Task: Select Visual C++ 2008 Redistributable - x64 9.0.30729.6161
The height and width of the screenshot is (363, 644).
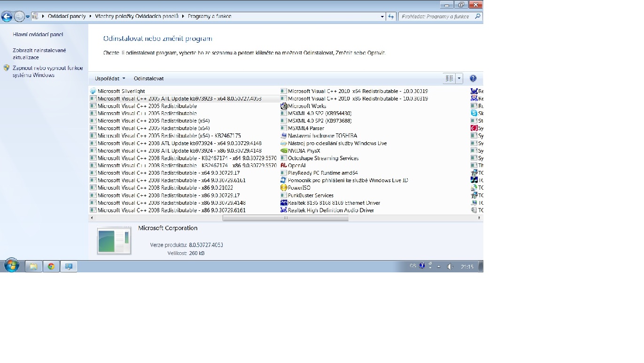Action: coord(168,180)
